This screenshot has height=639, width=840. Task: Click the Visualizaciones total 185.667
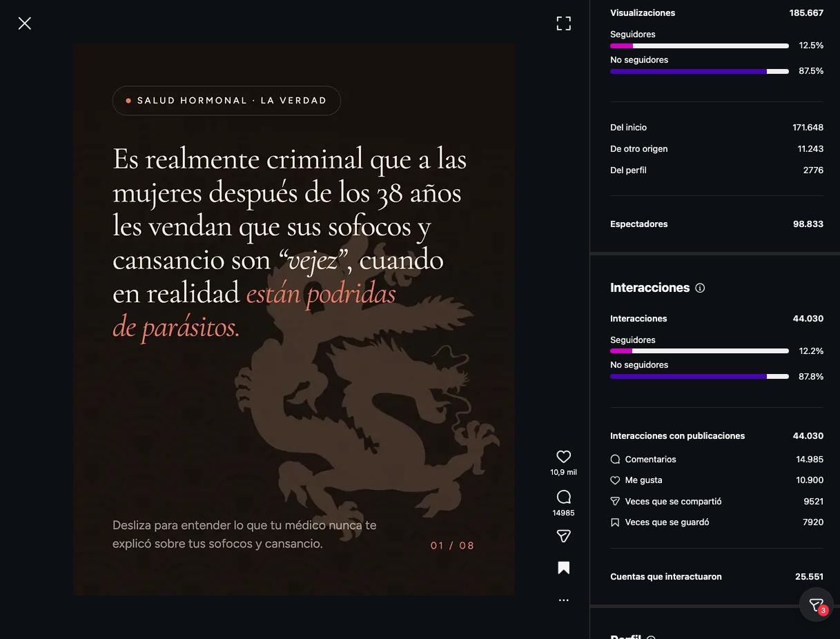[806, 13]
